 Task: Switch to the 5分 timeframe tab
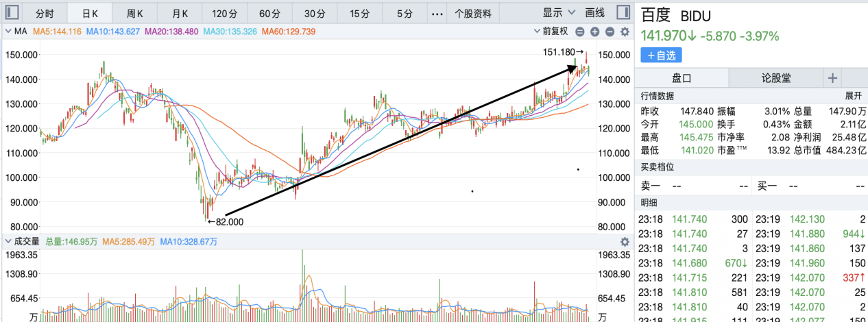click(x=405, y=13)
